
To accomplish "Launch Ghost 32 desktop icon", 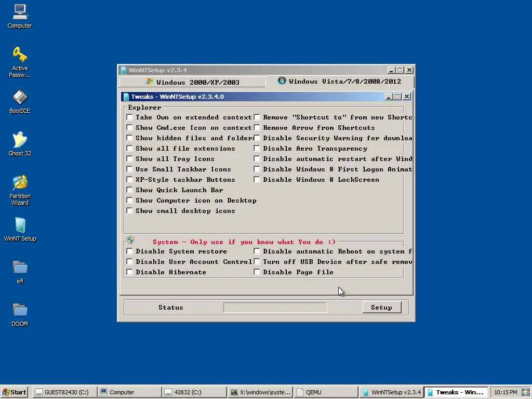I will click(20, 144).
